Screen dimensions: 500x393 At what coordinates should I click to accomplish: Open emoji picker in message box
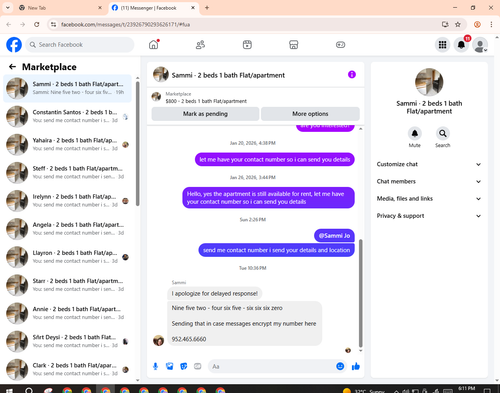[340, 366]
